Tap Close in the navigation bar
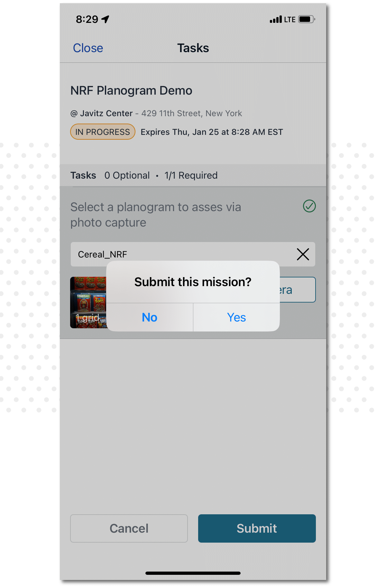386x588 pixels. point(88,48)
